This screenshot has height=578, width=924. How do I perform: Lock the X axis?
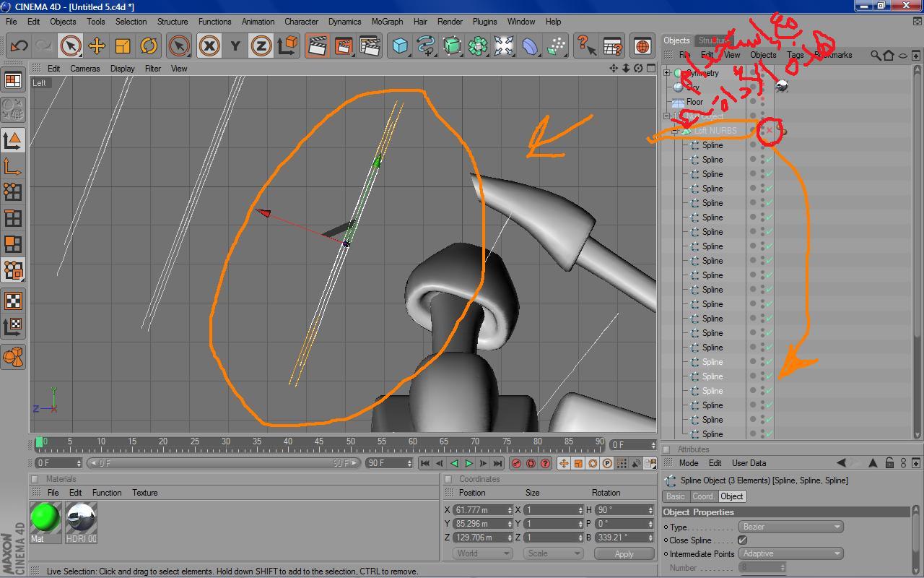pyautogui.click(x=209, y=46)
